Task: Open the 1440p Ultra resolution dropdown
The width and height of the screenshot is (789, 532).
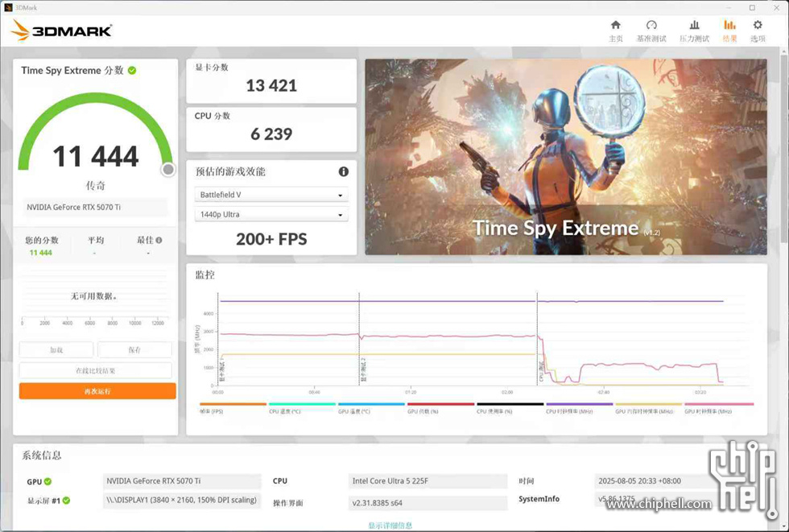Action: (x=271, y=214)
